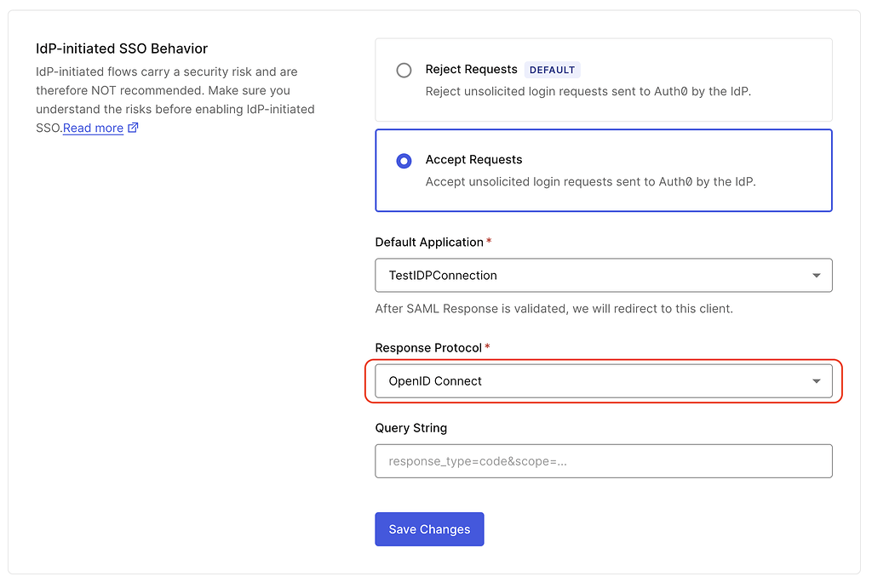Click the Reject Requests option title
The image size is (872, 588).
click(x=471, y=69)
